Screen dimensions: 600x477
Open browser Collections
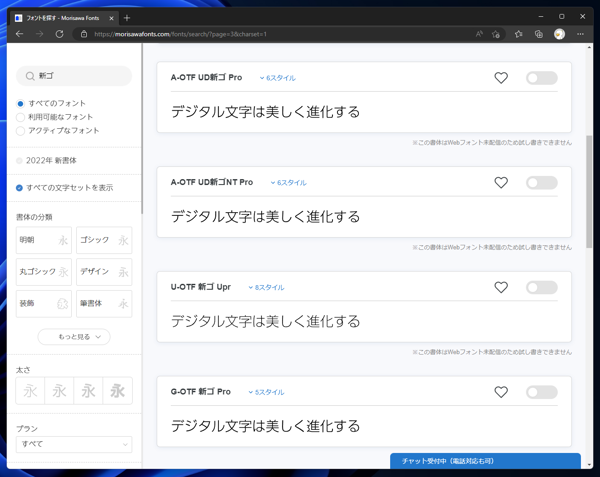point(539,34)
